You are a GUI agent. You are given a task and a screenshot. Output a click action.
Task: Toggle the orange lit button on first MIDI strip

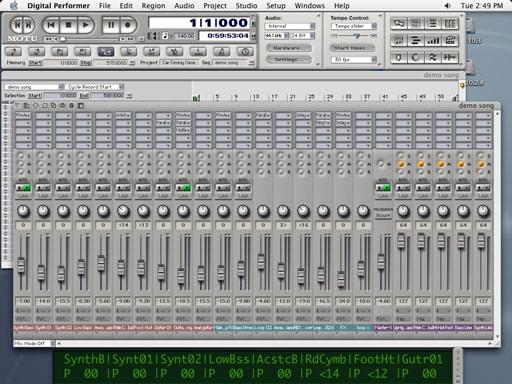tap(401, 164)
